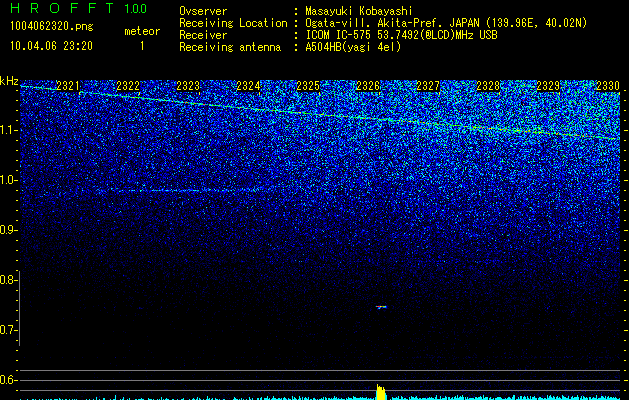629x400 pixels.
Task: Click the 2330 time marker
Action: [608, 86]
